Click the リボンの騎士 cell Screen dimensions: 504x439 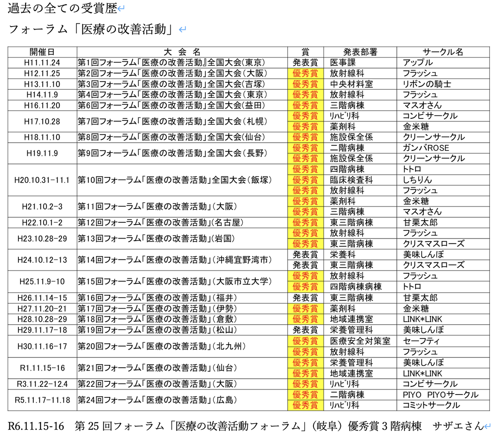tap(427, 84)
